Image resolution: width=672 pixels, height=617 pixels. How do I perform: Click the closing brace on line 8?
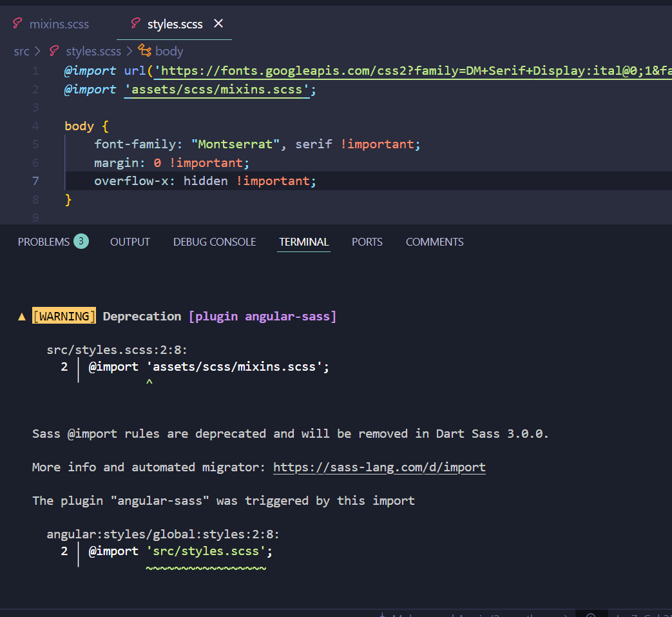(68, 200)
